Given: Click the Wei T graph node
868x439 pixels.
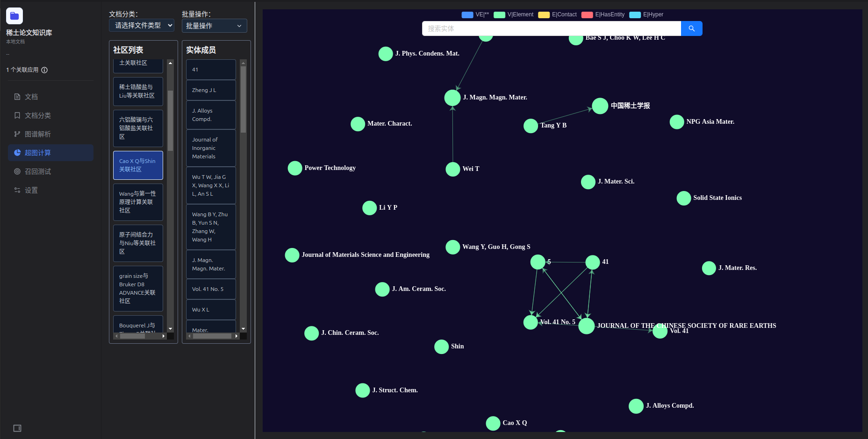Looking at the screenshot, I should (x=453, y=169).
